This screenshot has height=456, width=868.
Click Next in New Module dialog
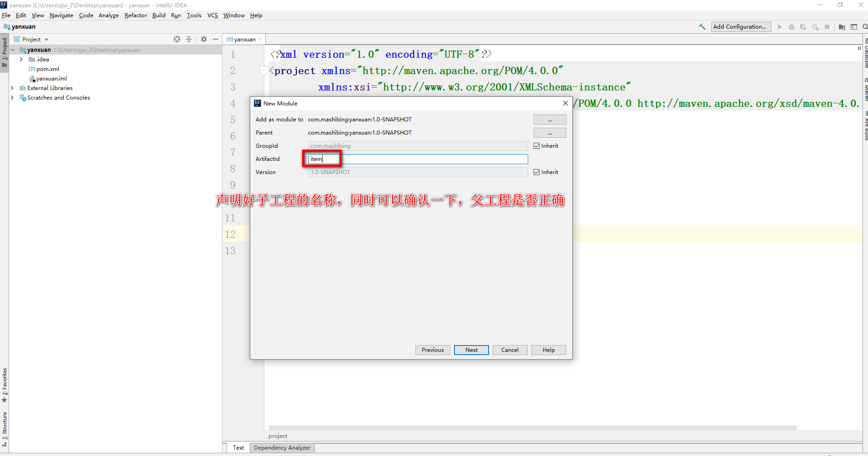(x=471, y=350)
